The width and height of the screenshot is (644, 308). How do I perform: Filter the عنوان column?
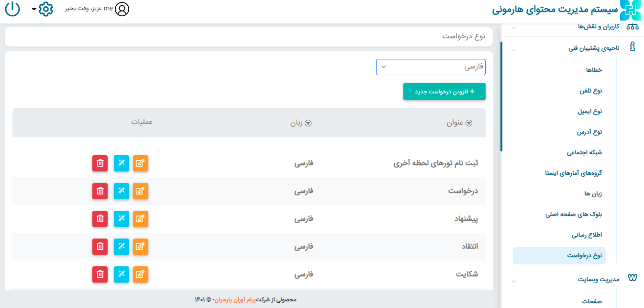469,123
